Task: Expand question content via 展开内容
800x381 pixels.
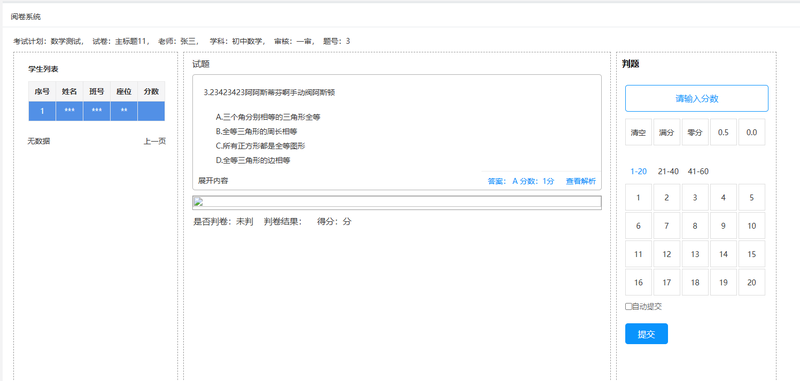Action: click(x=213, y=181)
